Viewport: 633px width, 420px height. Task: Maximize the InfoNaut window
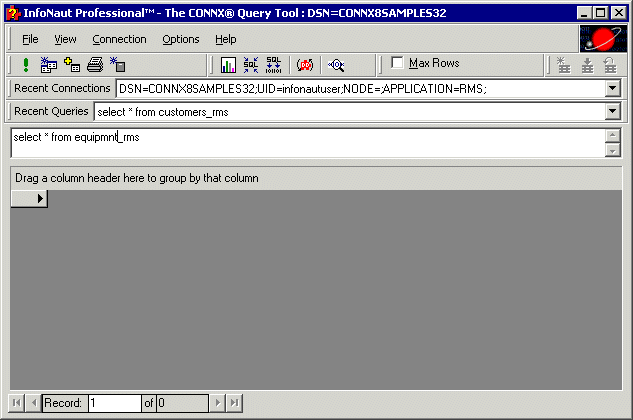(x=601, y=13)
